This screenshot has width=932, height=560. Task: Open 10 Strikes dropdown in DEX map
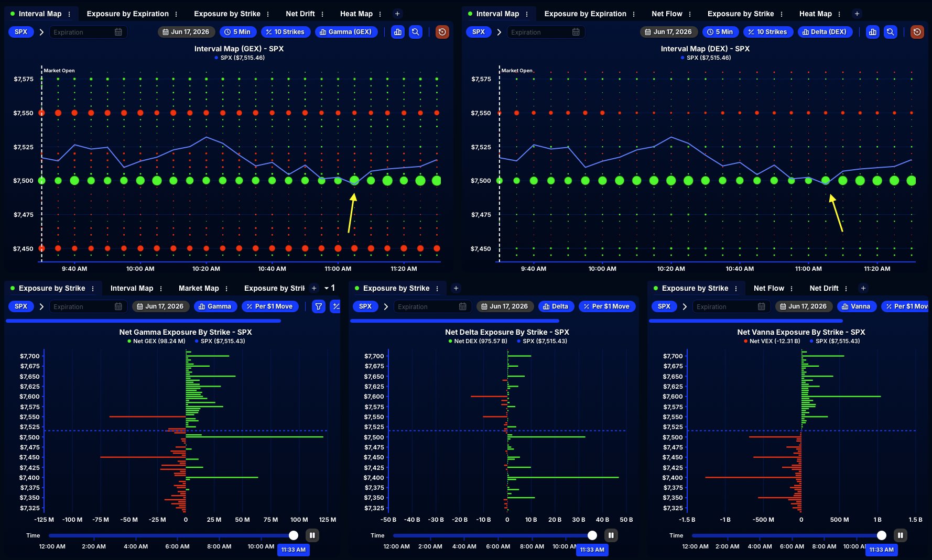coord(768,32)
